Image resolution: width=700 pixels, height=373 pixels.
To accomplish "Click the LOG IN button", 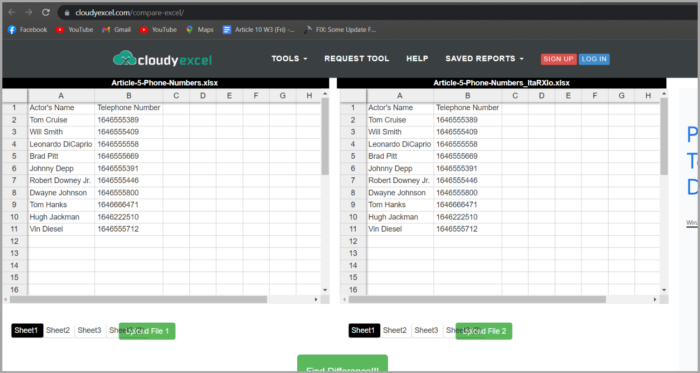I will 594,59.
